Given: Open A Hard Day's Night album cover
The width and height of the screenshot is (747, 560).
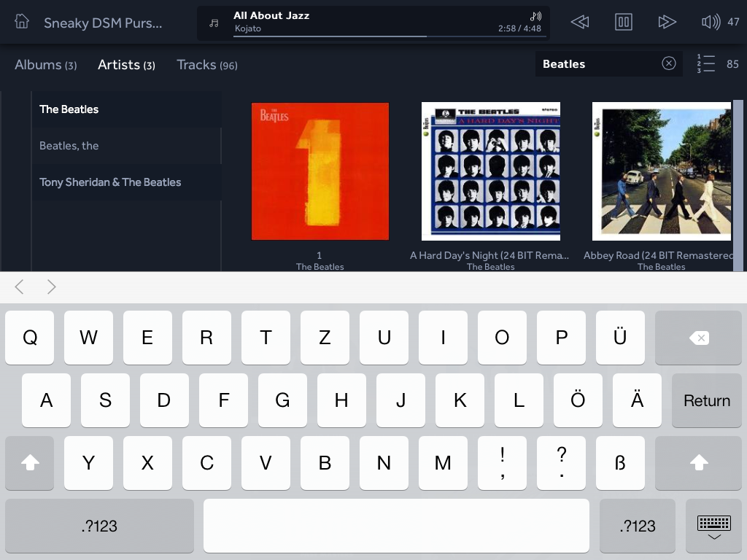Looking at the screenshot, I should coord(491,171).
